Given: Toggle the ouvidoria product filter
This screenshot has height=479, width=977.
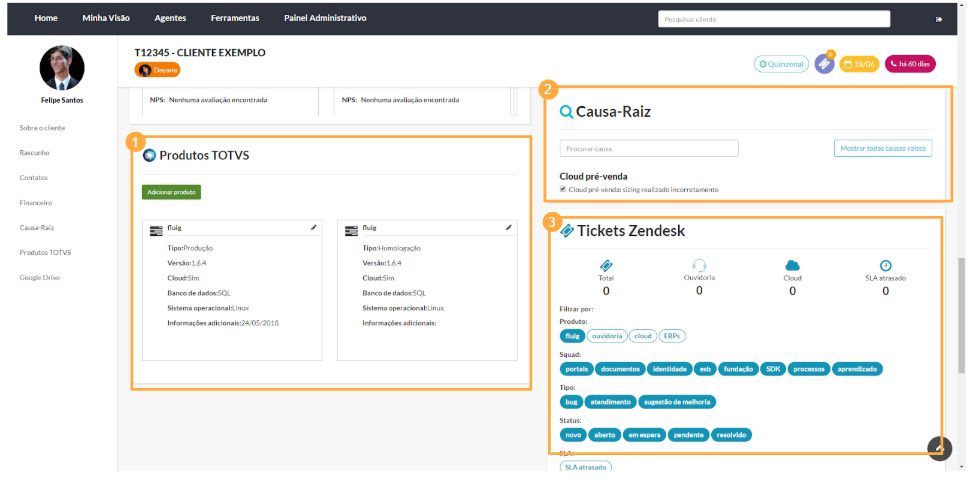Looking at the screenshot, I should point(606,336).
